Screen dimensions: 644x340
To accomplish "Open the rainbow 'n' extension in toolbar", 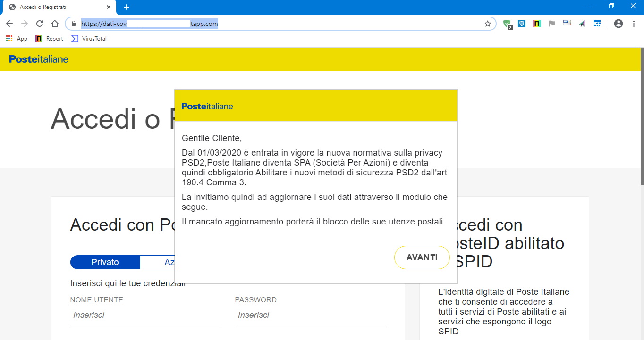I will [x=537, y=24].
